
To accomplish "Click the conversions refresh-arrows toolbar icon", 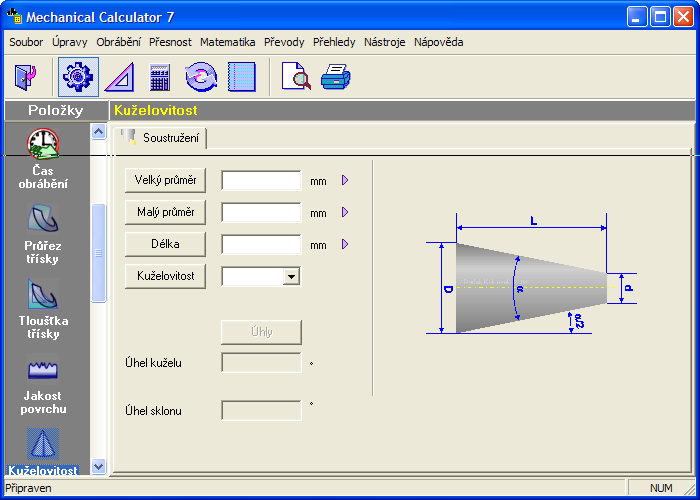I will (x=201, y=77).
